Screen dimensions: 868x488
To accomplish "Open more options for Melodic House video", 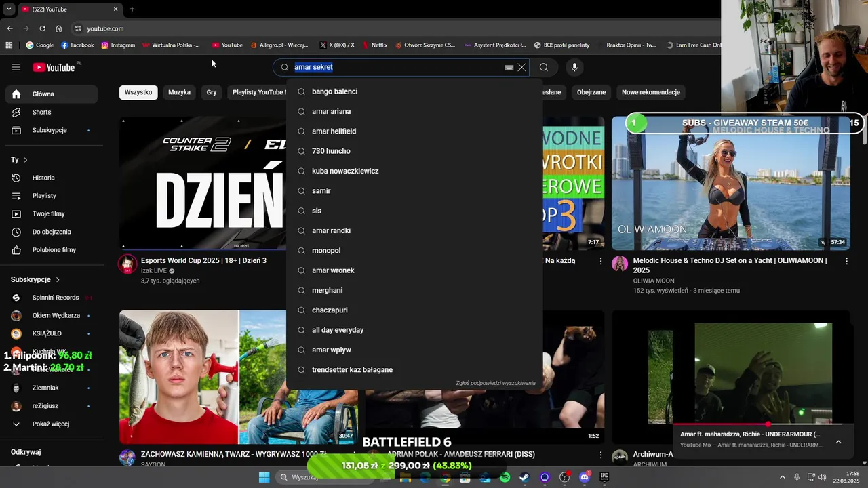I will (846, 261).
